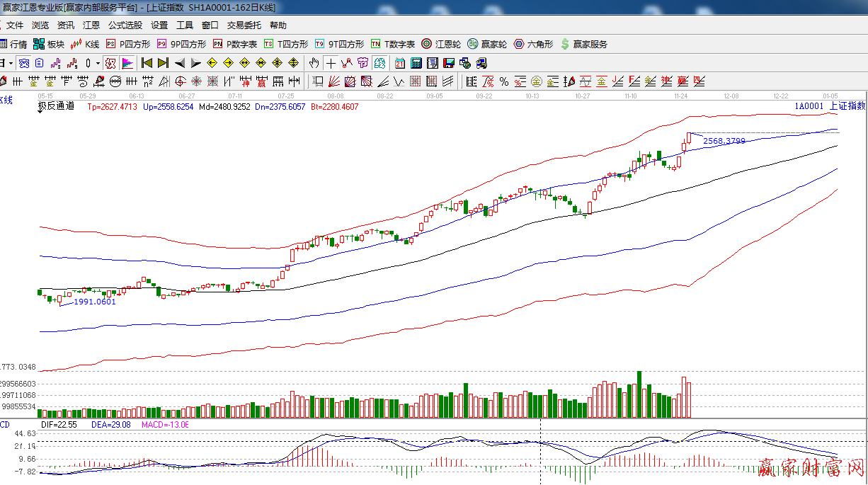Click the red floppy disk save icon

point(449,63)
